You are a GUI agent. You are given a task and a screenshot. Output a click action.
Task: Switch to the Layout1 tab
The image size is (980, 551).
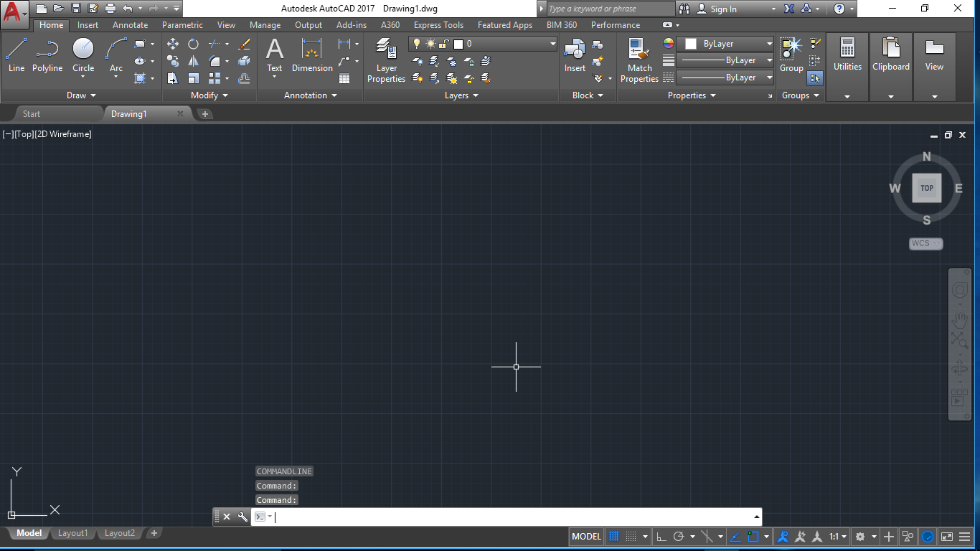(72, 533)
